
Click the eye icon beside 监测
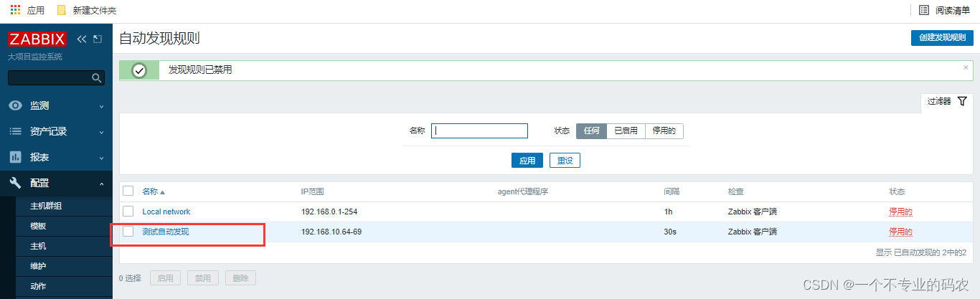[15, 105]
